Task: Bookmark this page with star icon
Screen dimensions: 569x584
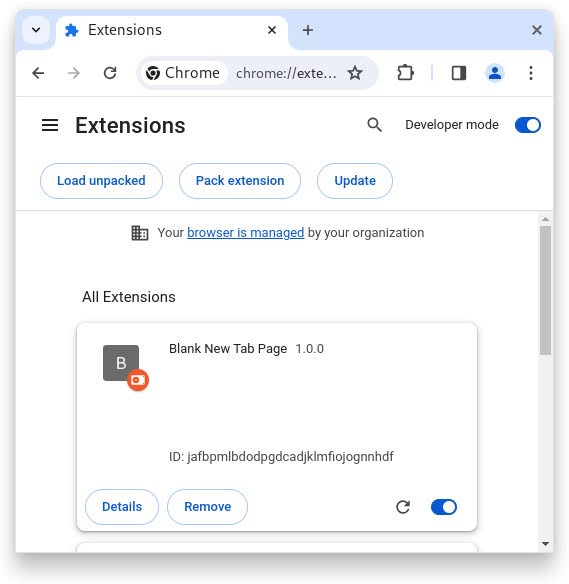Action: pos(355,73)
